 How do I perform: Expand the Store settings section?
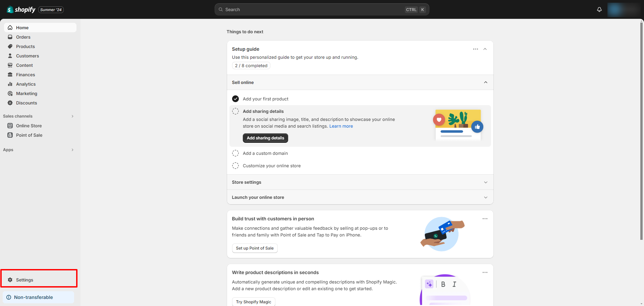pos(486,182)
